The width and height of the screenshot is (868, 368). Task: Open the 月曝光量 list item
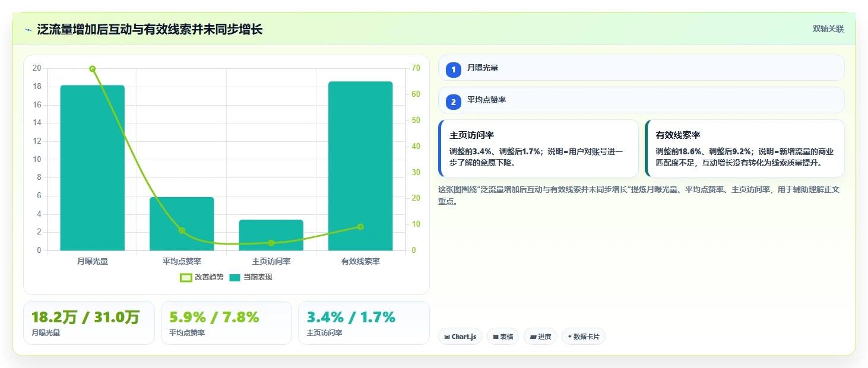tap(641, 68)
